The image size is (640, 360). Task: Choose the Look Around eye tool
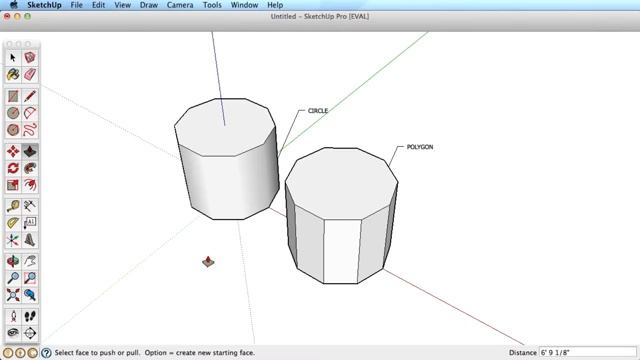point(13,333)
